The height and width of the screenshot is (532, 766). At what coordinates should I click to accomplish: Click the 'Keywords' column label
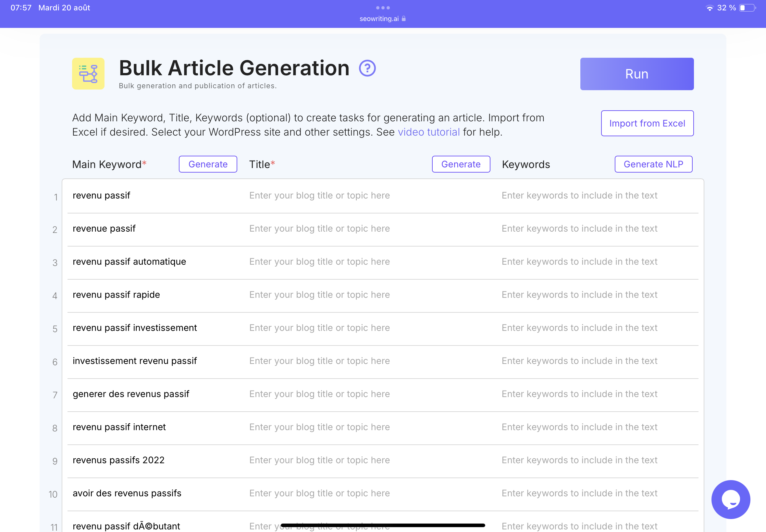click(526, 164)
